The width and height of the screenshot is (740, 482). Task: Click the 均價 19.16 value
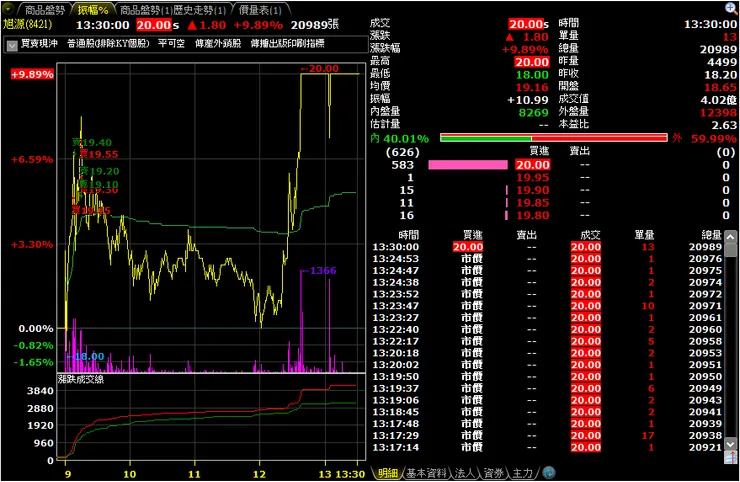532,87
